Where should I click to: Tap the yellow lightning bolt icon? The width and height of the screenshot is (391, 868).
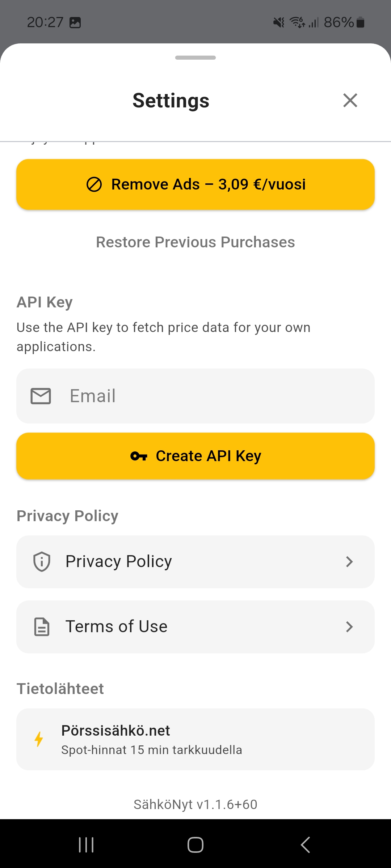tap(39, 739)
